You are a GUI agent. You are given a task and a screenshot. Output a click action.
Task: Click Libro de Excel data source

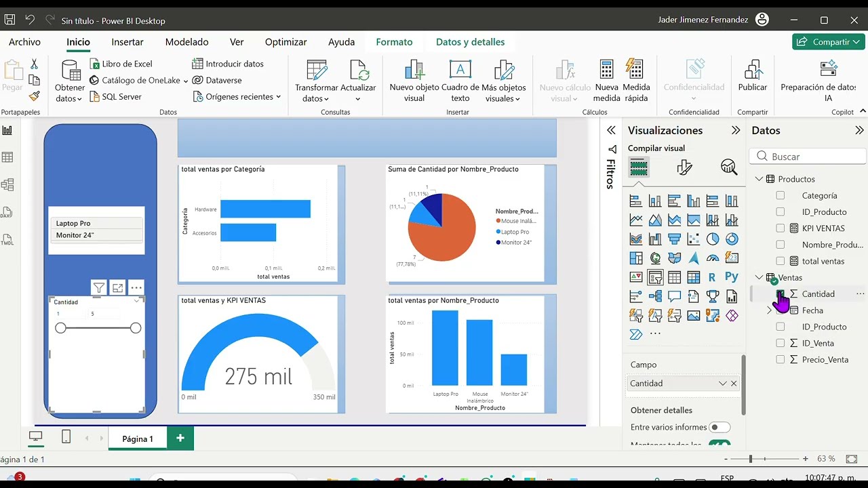pyautogui.click(x=121, y=64)
